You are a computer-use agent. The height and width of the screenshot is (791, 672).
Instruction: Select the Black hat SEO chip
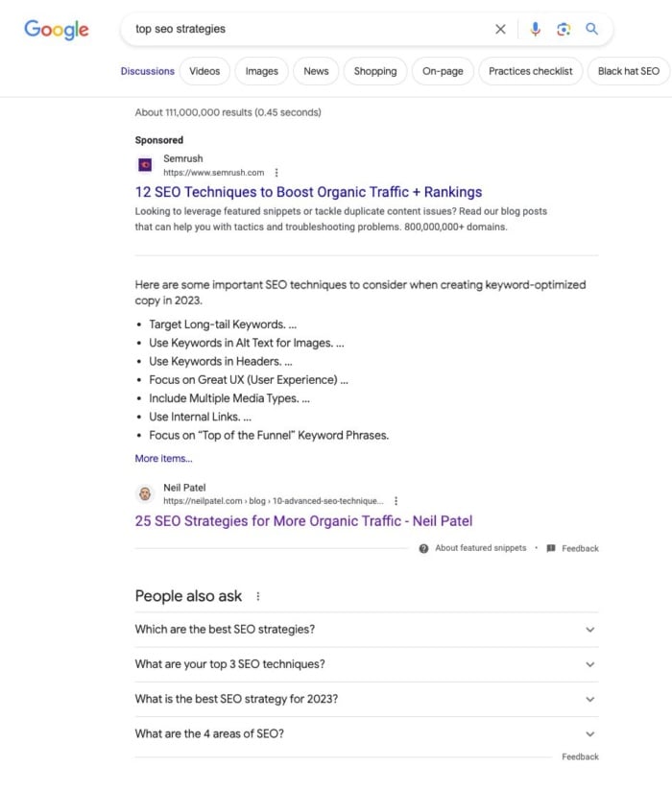tap(629, 71)
